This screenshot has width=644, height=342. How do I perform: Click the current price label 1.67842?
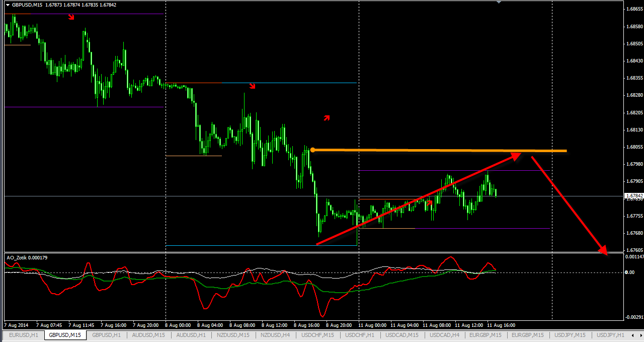[x=633, y=196]
